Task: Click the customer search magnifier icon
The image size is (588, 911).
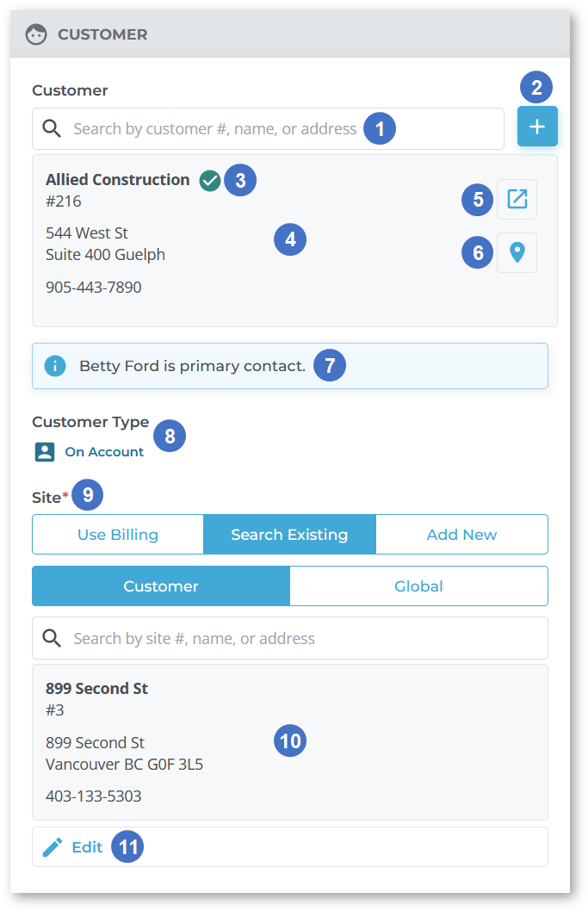Action: point(52,128)
